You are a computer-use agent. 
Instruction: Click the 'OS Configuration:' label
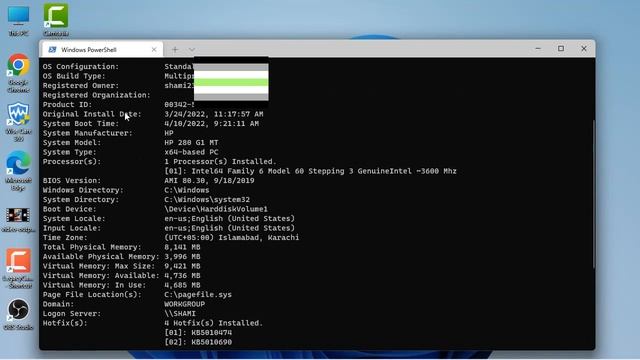[x=81, y=67]
